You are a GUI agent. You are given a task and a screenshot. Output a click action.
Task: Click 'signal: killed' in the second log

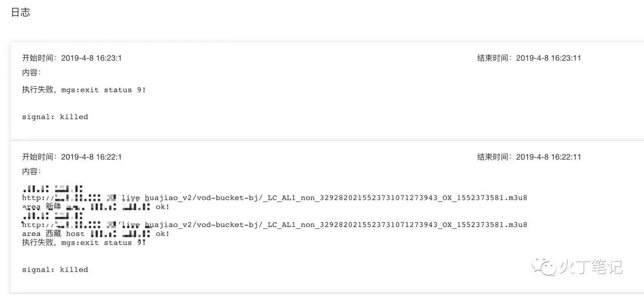click(x=55, y=269)
